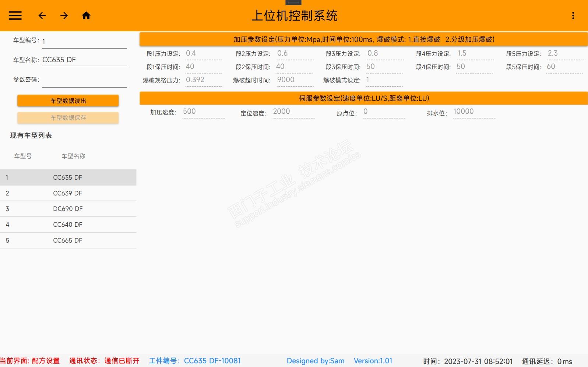This screenshot has height=367, width=588.
Task: Click into the 参数密码 field
Action: coord(84,81)
